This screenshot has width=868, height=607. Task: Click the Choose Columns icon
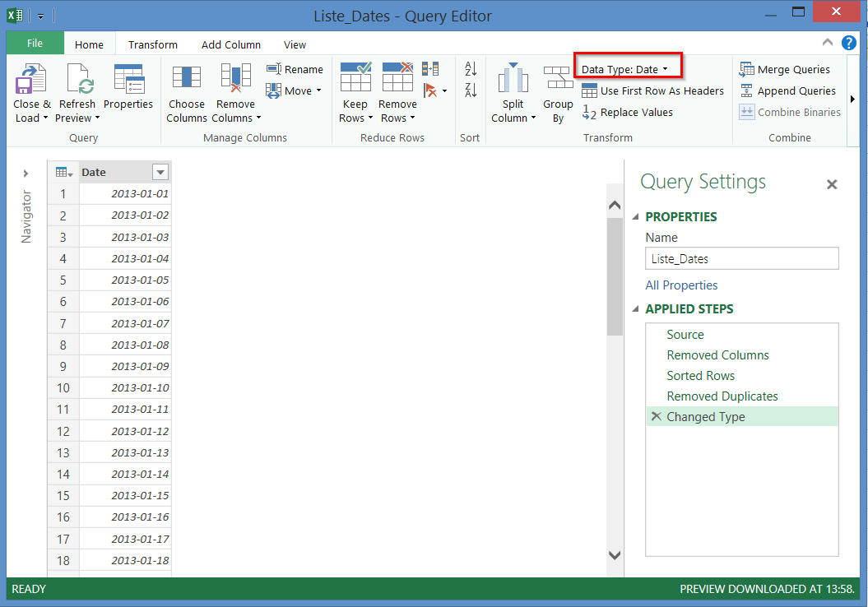(187, 81)
